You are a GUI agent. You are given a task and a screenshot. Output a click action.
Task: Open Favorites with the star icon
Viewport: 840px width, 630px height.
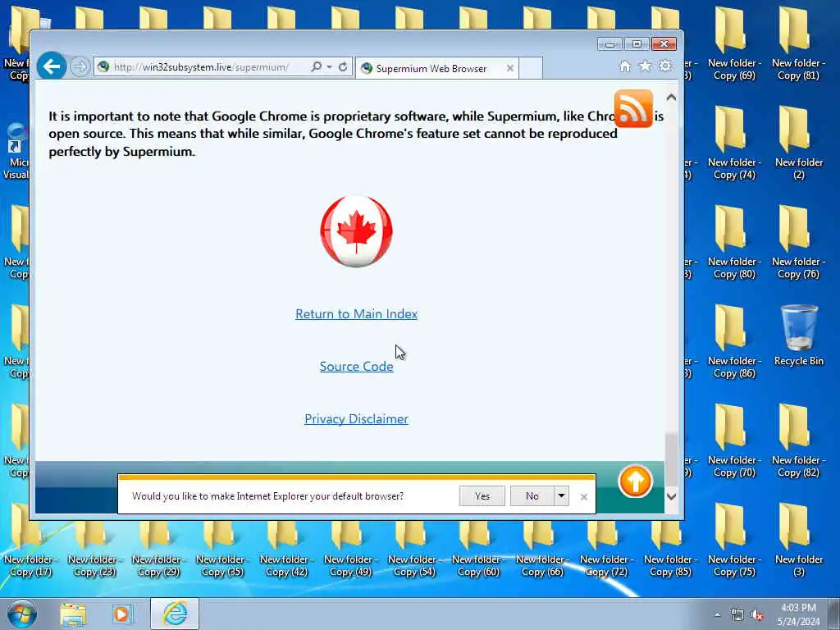(x=645, y=66)
